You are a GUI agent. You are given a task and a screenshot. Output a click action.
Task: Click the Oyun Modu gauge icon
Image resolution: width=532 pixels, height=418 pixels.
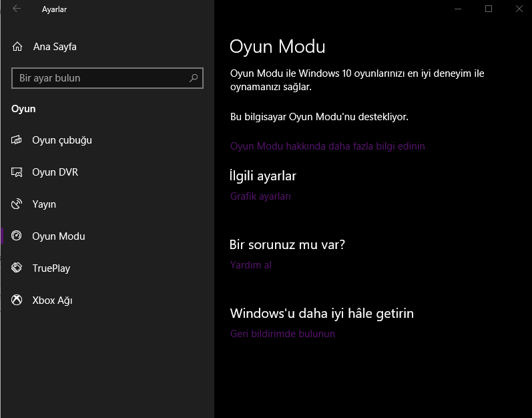[x=17, y=236]
